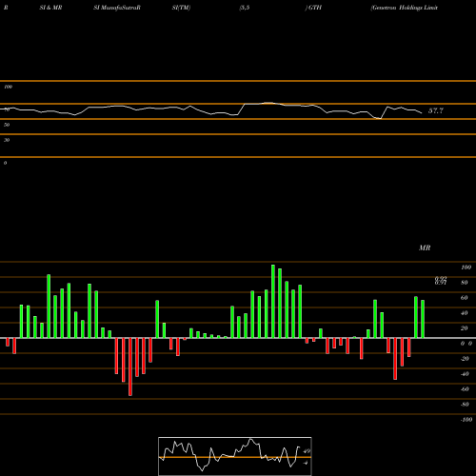The height and width of the screenshot is (476, 476).
Task: Click the "80" label on MR axis
Action: tap(465, 283)
